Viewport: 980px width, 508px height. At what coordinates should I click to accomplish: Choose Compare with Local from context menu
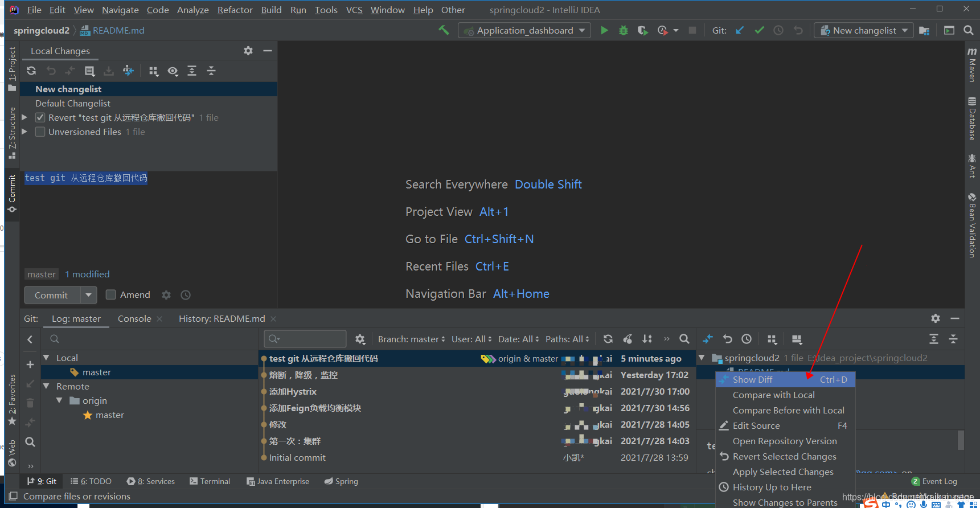785,395
